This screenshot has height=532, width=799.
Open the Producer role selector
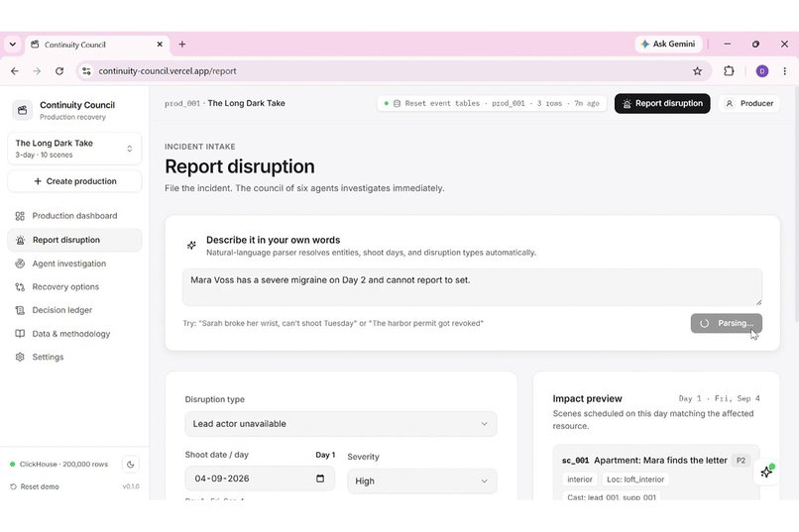749,103
